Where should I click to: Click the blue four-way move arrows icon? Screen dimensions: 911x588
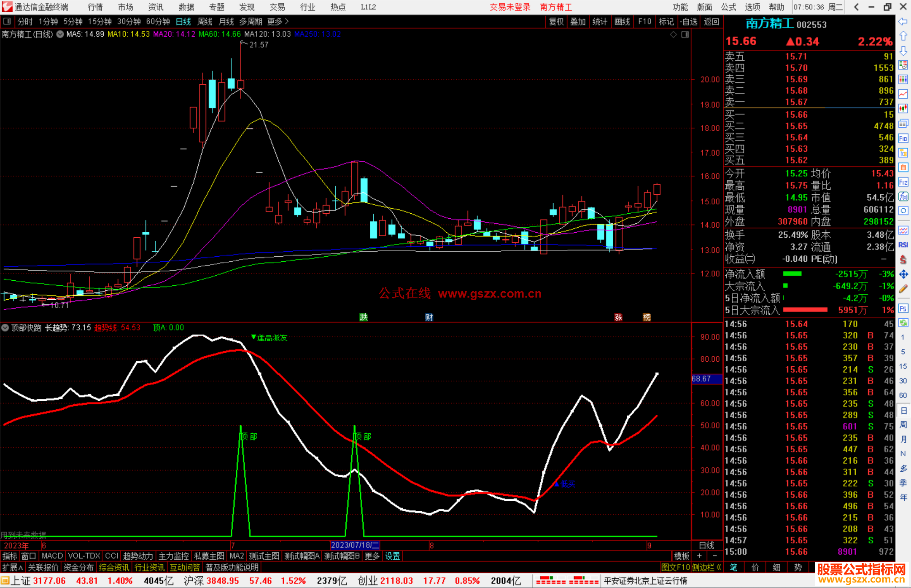(x=903, y=274)
